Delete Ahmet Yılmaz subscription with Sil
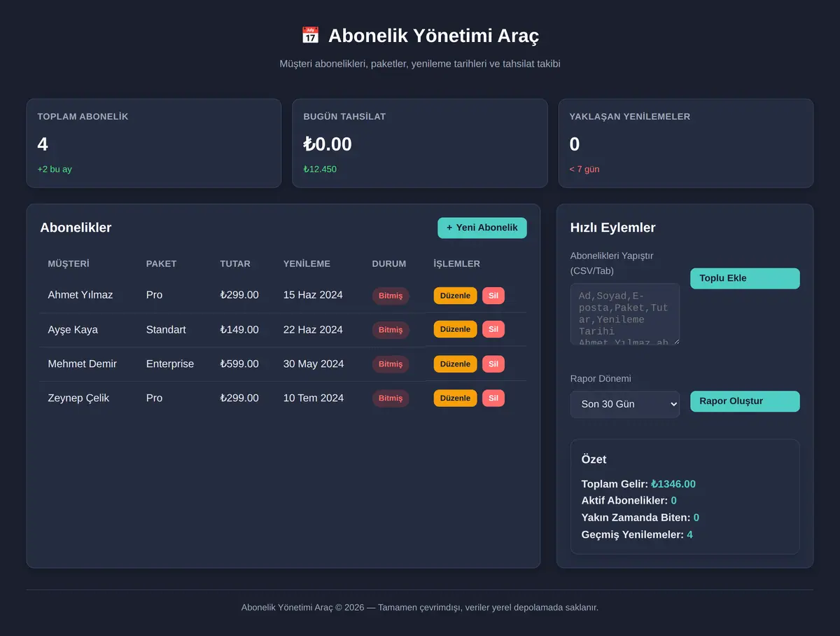The height and width of the screenshot is (636, 840). pyautogui.click(x=493, y=296)
